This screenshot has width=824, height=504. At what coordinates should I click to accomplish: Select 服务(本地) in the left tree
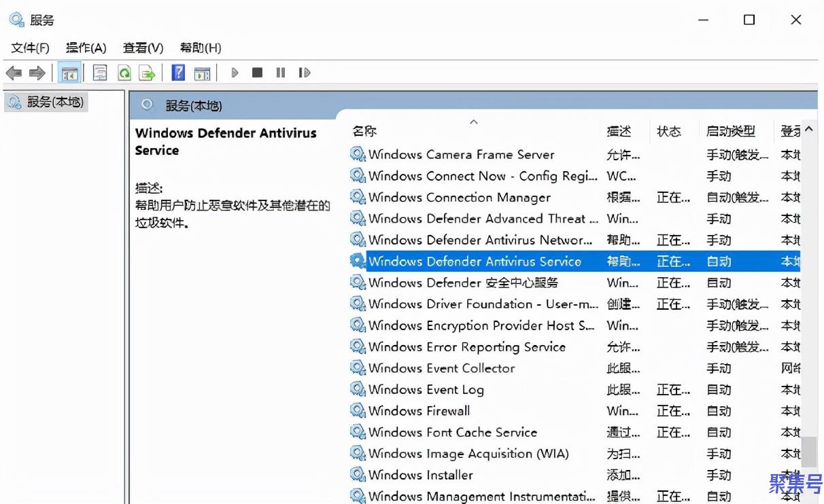tap(46, 103)
